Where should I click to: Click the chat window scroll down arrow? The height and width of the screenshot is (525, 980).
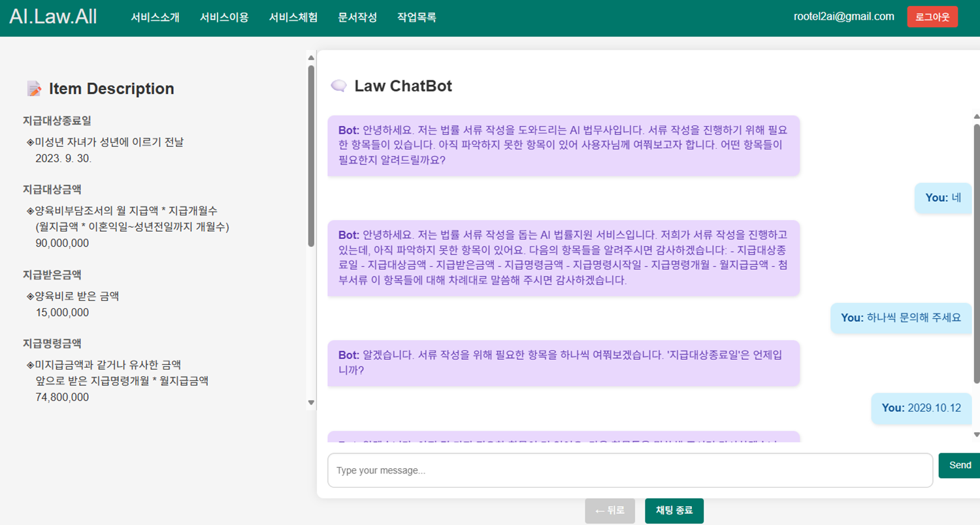coord(977,434)
